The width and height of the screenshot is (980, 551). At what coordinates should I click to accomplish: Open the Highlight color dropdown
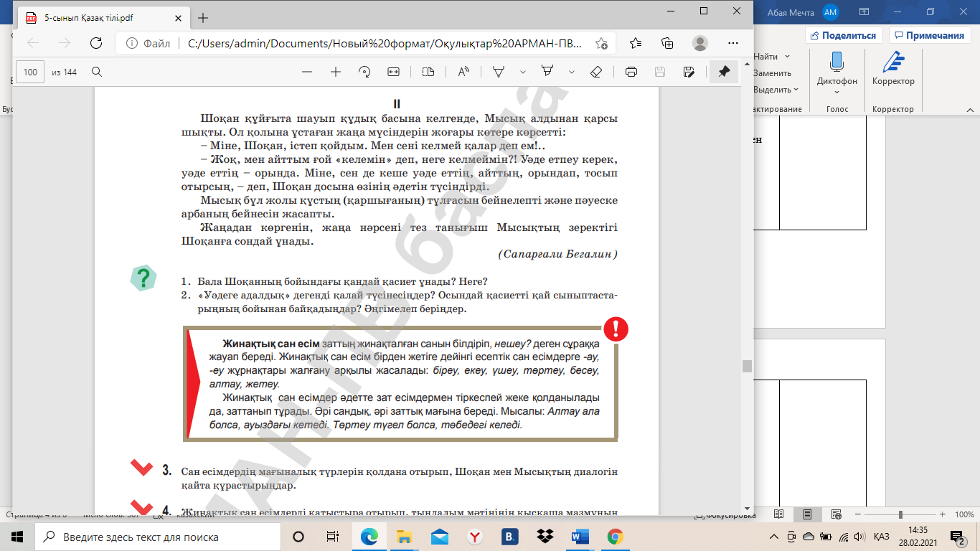click(x=572, y=72)
